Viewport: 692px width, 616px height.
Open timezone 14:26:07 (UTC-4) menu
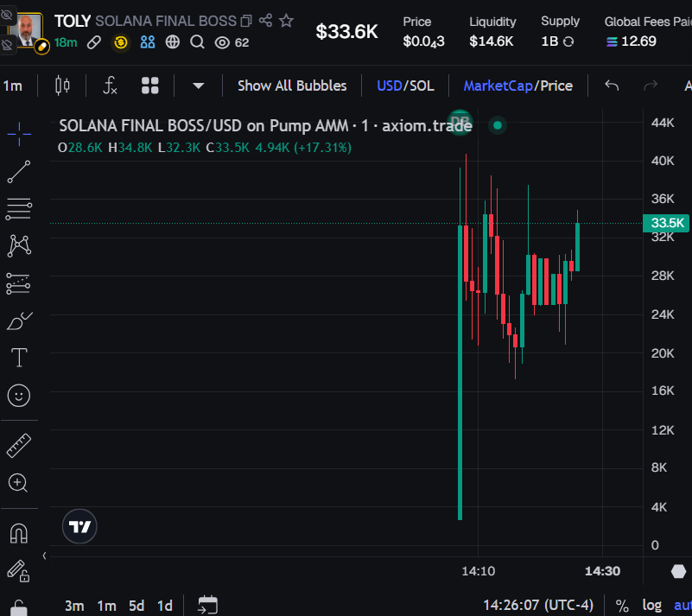pyautogui.click(x=538, y=605)
